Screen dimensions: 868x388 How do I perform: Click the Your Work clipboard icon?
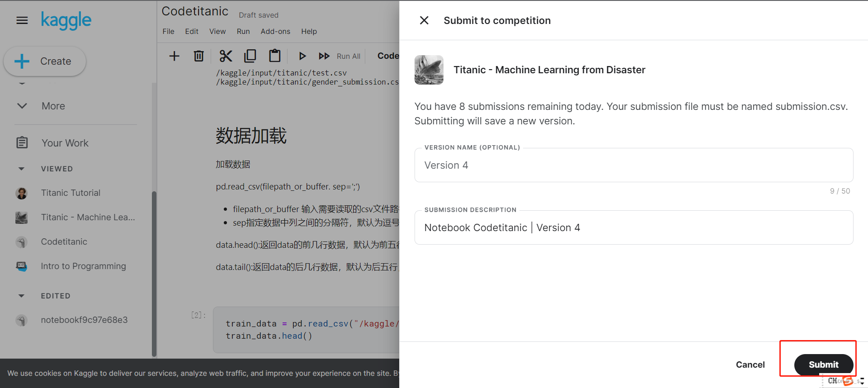click(22, 143)
